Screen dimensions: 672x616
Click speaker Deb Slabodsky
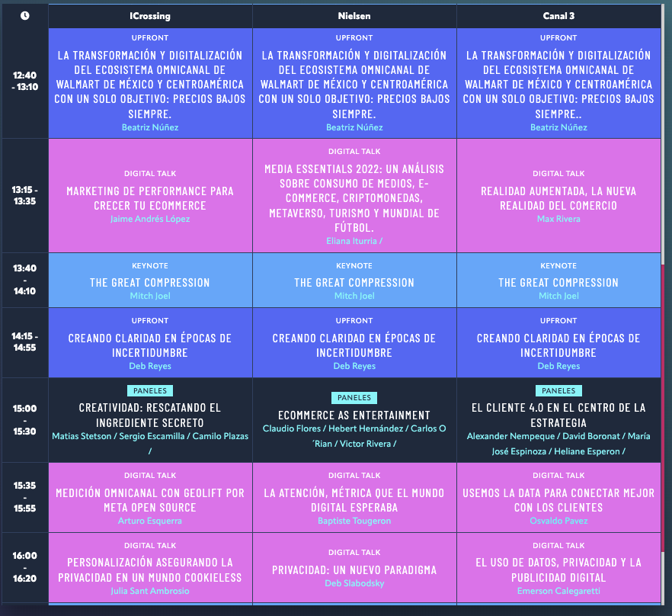point(354,583)
